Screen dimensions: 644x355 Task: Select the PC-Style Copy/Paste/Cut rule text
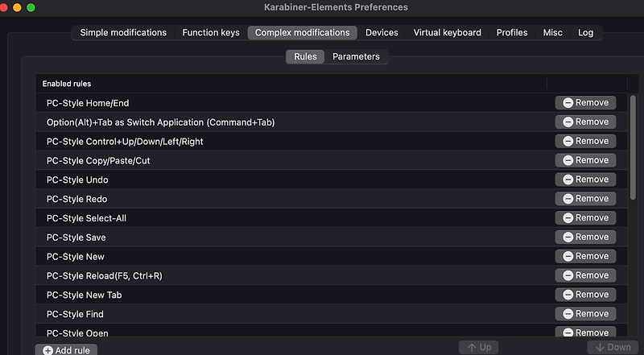(98, 161)
